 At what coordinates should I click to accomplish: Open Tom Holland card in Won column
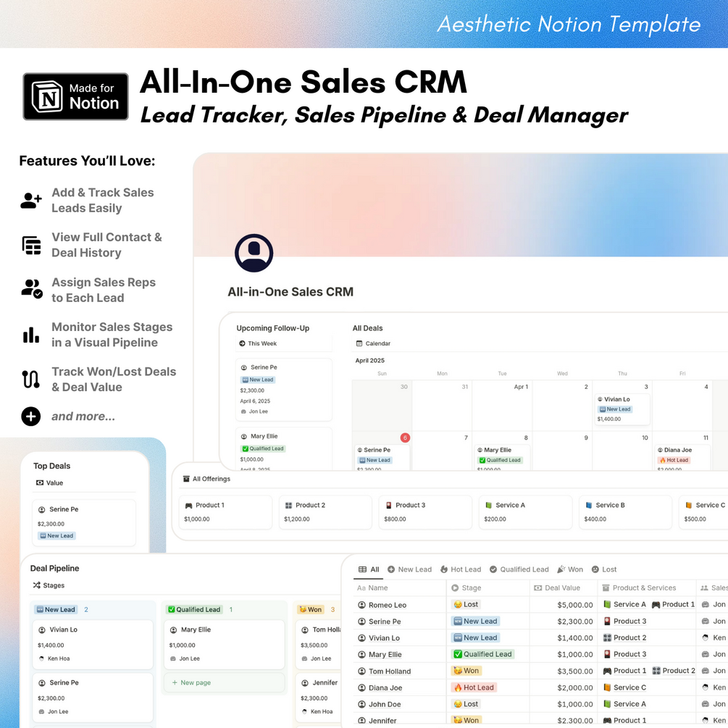coord(319,645)
